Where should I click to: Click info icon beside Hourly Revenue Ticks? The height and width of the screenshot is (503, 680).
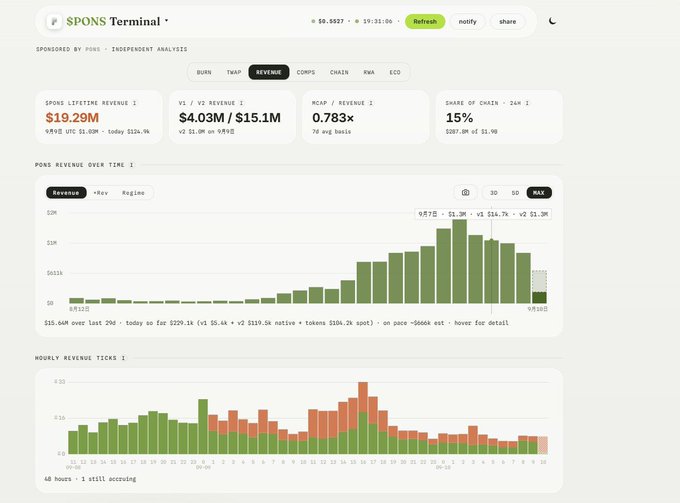pyautogui.click(x=123, y=358)
